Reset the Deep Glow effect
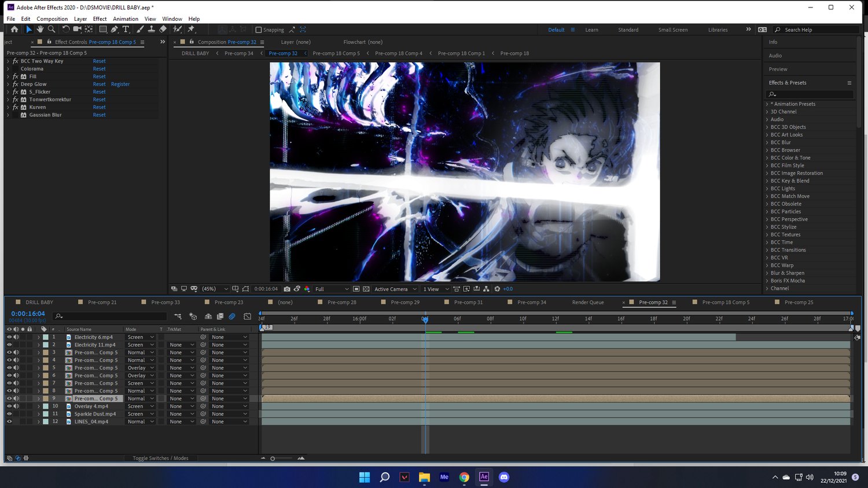The width and height of the screenshot is (868, 488). (99, 85)
